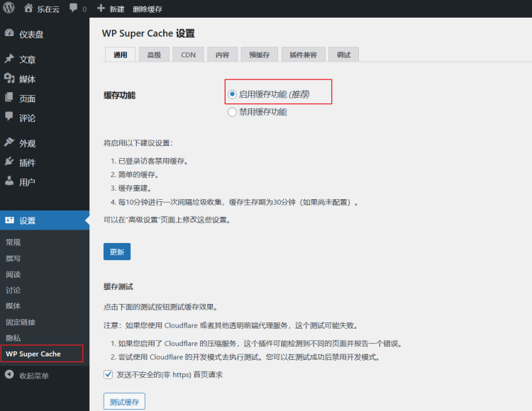532x411 pixels.
Task: Open WP Super Cache settings submenu item
Action: (x=33, y=354)
